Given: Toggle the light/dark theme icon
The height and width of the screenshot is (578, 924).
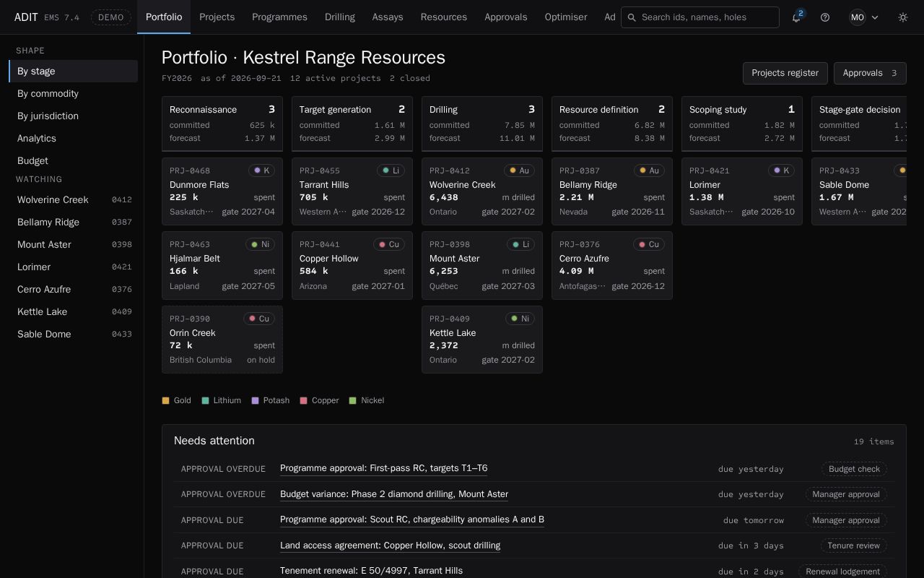Looking at the screenshot, I should click(x=903, y=17).
